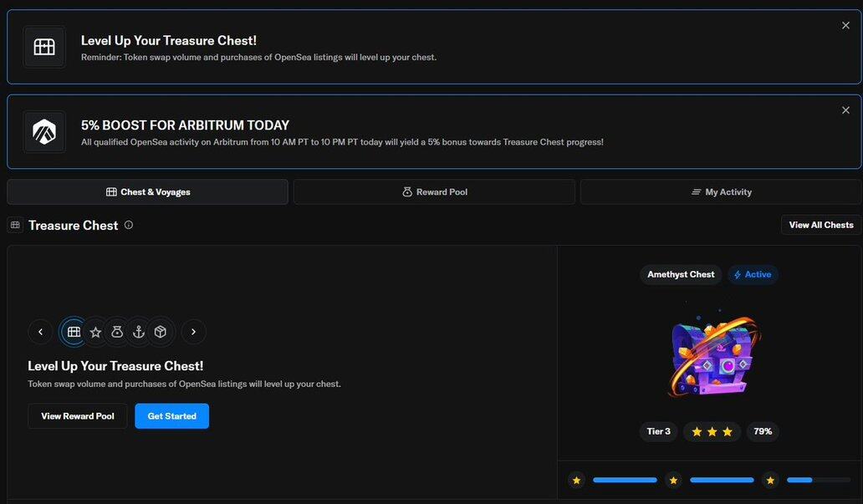
Task: Click the chest icon in top banner
Action: [44, 47]
